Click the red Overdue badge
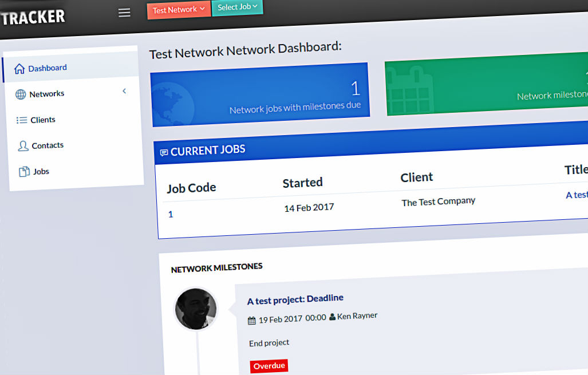Image resolution: width=588 pixels, height=375 pixels. (269, 366)
